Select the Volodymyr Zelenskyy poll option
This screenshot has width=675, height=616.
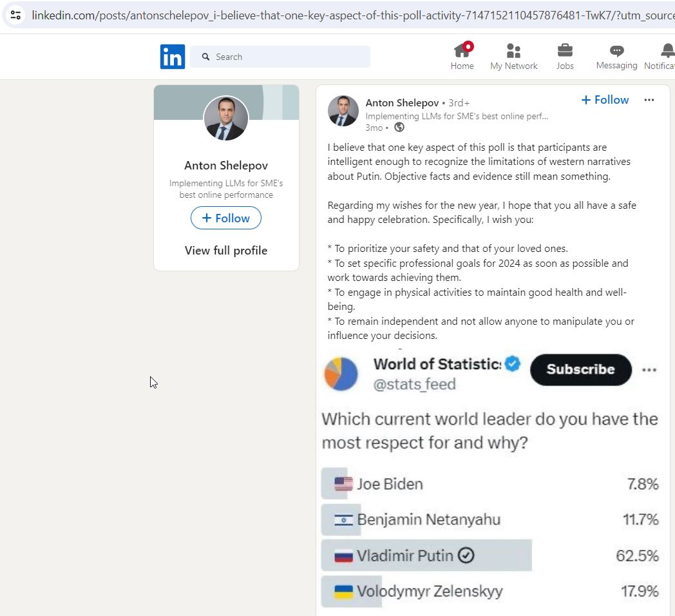click(490, 591)
